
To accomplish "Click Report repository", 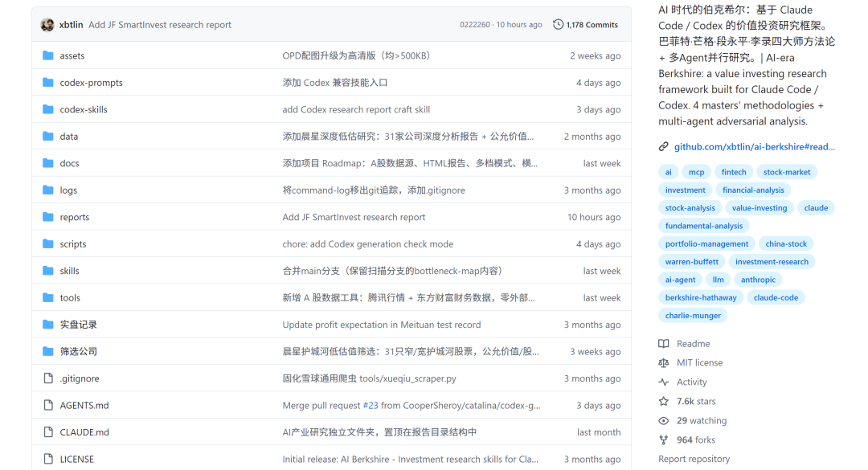I will click(x=694, y=459).
